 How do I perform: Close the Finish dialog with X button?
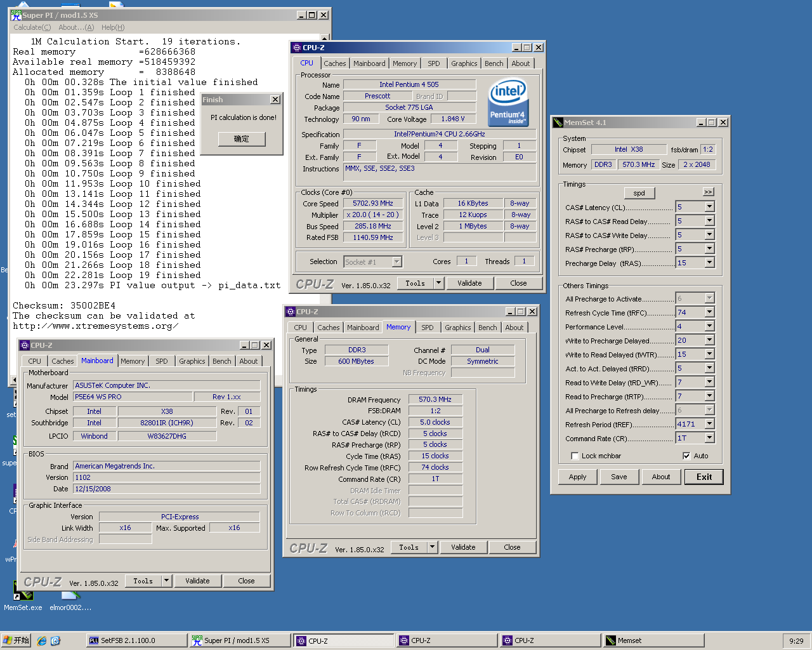pos(275,100)
